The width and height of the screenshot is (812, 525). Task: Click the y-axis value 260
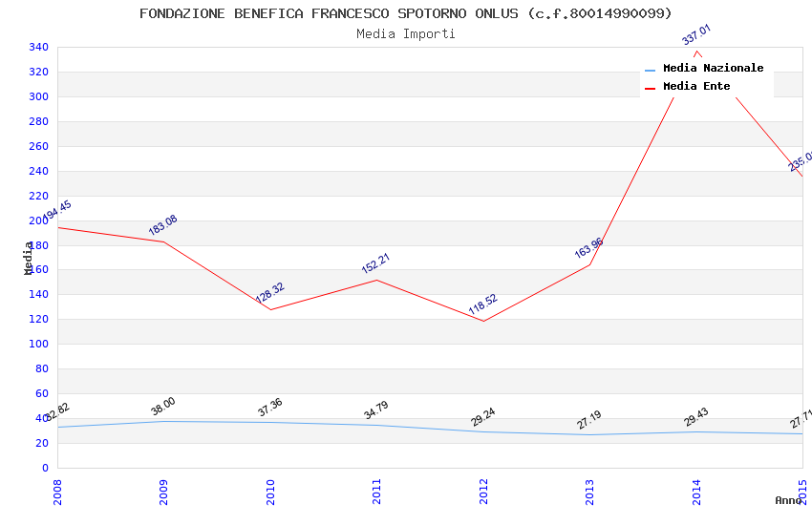click(x=38, y=146)
